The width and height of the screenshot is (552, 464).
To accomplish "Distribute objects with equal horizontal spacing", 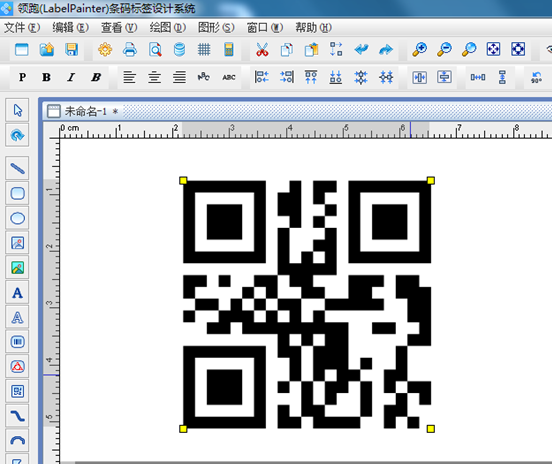I will pos(478,77).
